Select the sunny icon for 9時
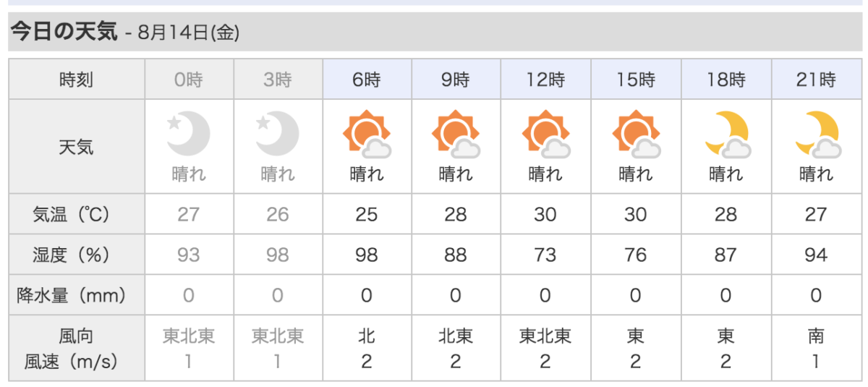 coord(456,135)
